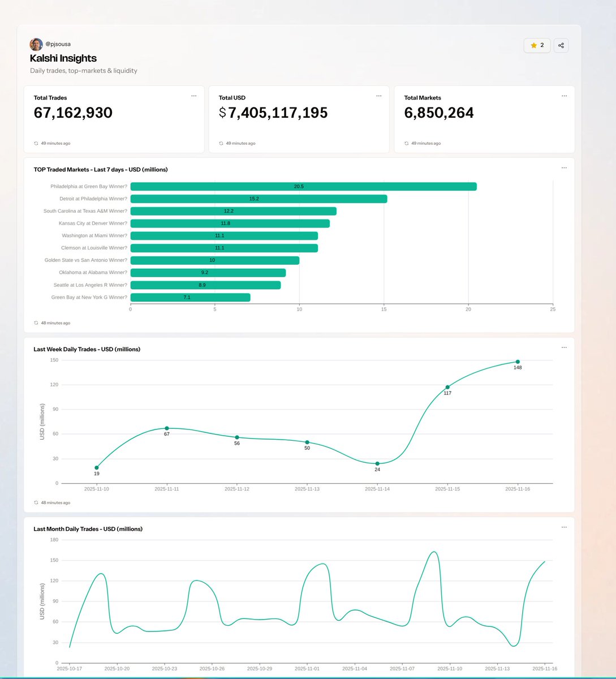Click the Kansas City at Denver Winner bar
The image size is (616, 679).
(229, 223)
